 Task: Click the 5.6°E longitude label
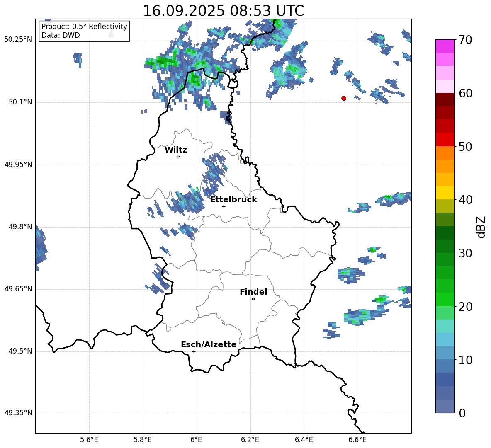click(89, 440)
